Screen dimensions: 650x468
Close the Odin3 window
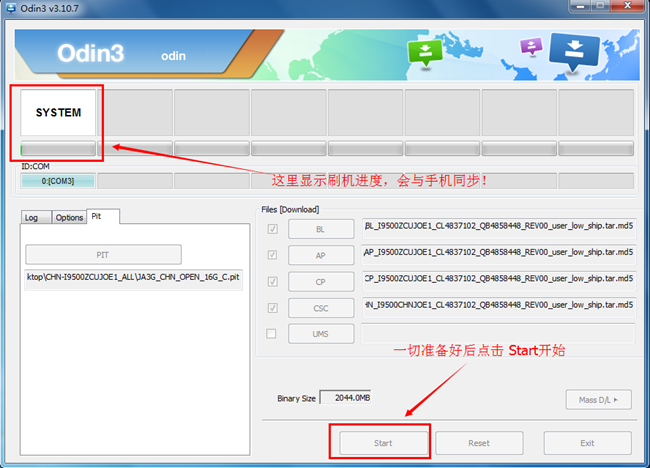click(x=628, y=6)
